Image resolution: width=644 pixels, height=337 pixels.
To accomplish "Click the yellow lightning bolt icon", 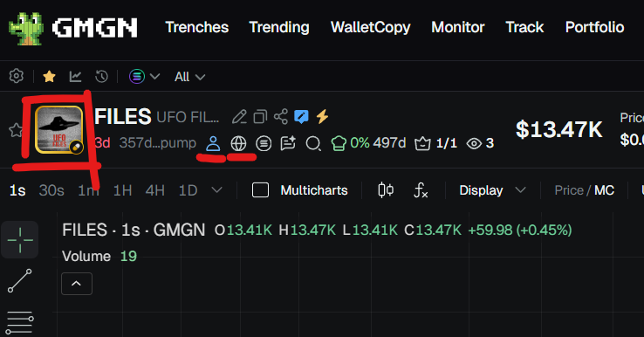I will (x=322, y=116).
